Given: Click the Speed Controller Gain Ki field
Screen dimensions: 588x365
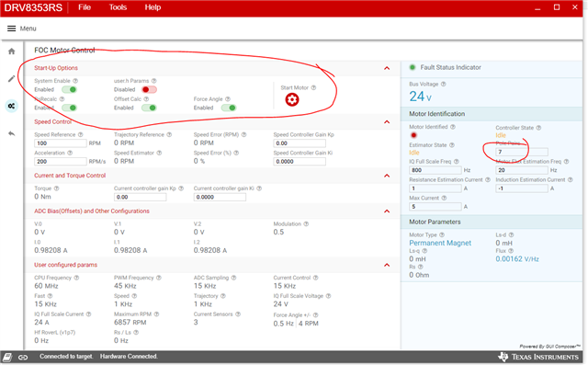Looking at the screenshot, I should pyautogui.click(x=300, y=162).
